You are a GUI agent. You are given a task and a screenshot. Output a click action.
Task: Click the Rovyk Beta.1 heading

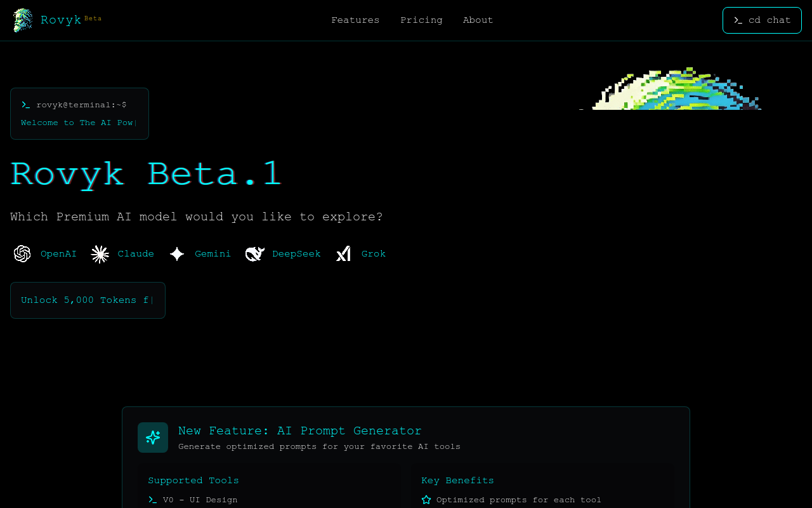[x=146, y=173]
